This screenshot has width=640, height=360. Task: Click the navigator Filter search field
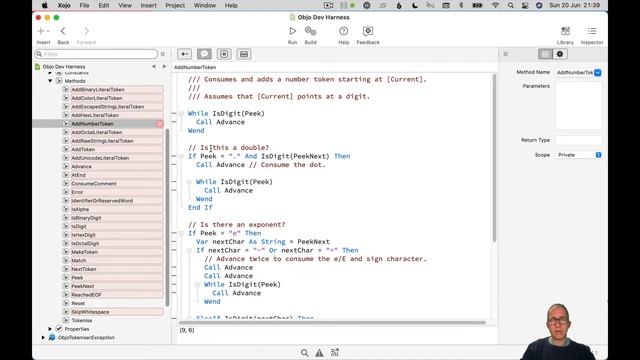click(x=96, y=54)
